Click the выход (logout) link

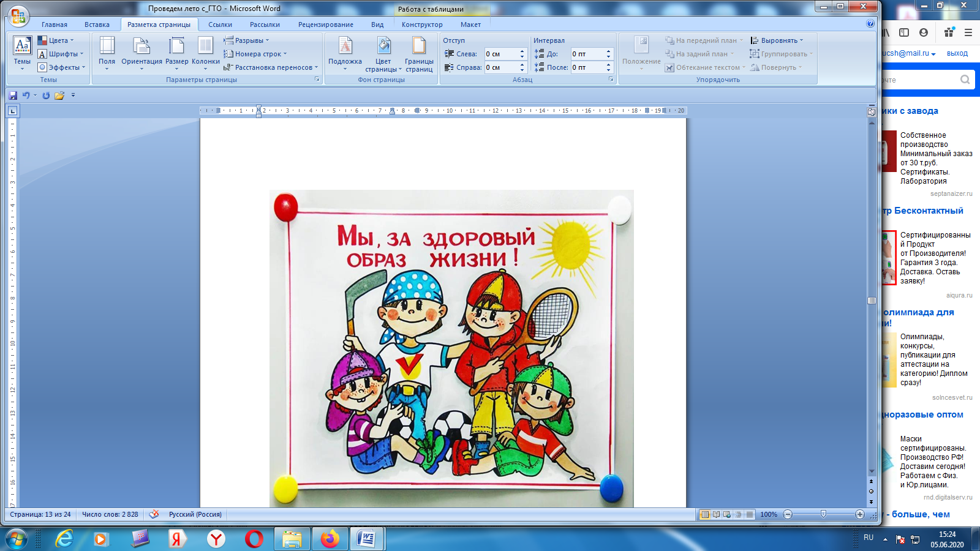pyautogui.click(x=957, y=53)
